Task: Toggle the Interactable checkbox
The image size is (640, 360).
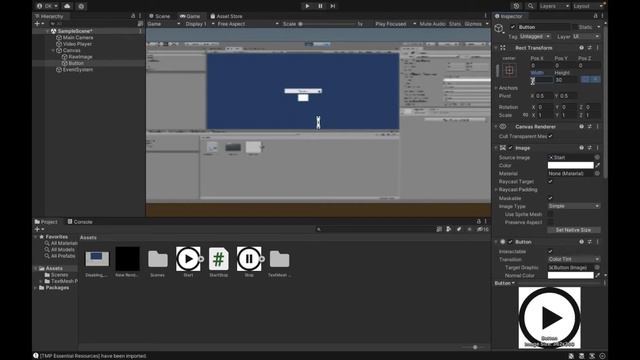Action: click(550, 252)
